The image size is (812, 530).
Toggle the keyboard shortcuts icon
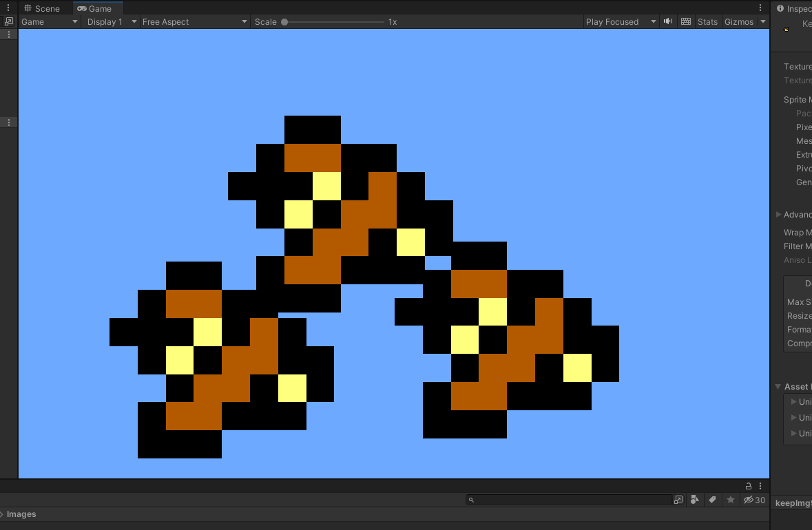click(x=686, y=21)
